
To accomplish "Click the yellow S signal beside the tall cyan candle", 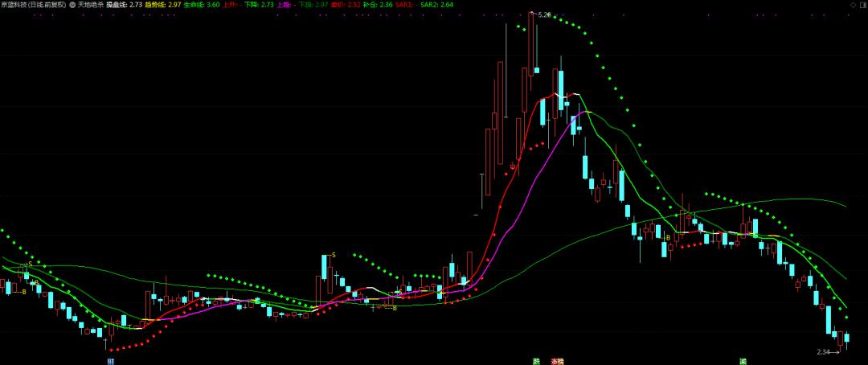I will pos(334,256).
